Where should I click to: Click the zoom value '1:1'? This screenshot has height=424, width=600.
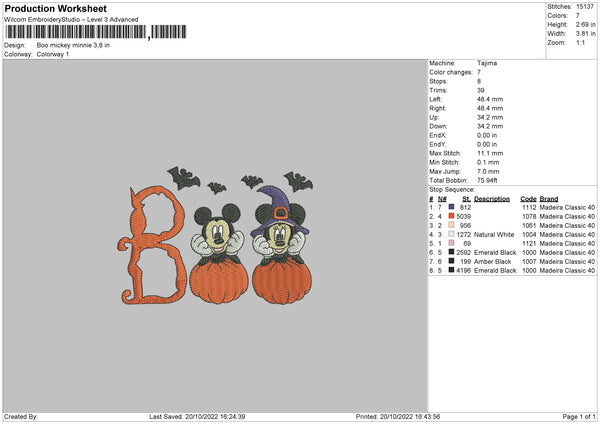[580, 42]
